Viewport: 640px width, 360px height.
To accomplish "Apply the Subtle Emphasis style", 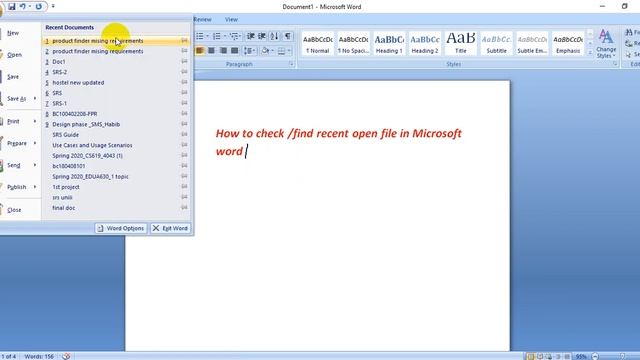I will [x=532, y=44].
